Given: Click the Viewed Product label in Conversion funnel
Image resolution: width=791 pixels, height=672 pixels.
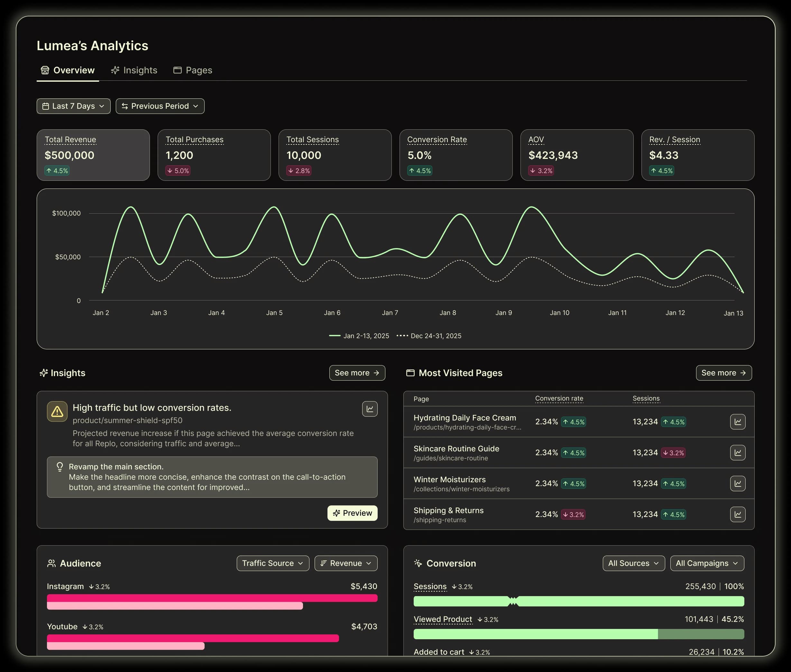Looking at the screenshot, I should pyautogui.click(x=443, y=620).
